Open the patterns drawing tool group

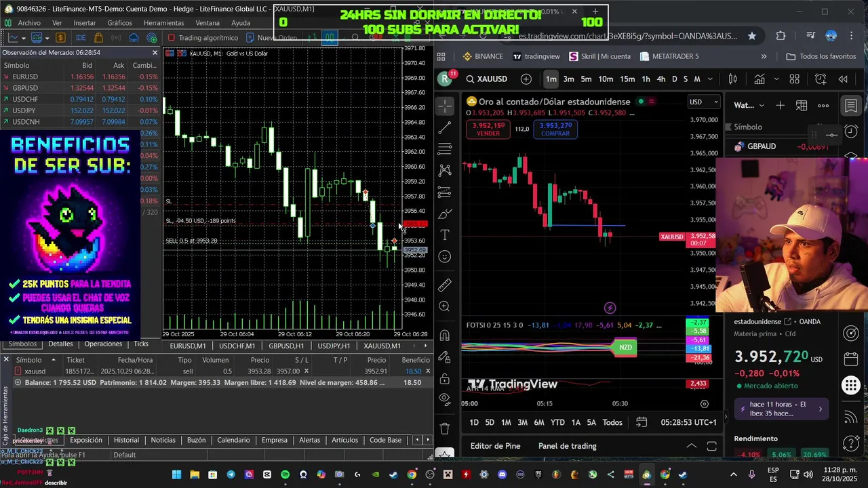click(445, 170)
